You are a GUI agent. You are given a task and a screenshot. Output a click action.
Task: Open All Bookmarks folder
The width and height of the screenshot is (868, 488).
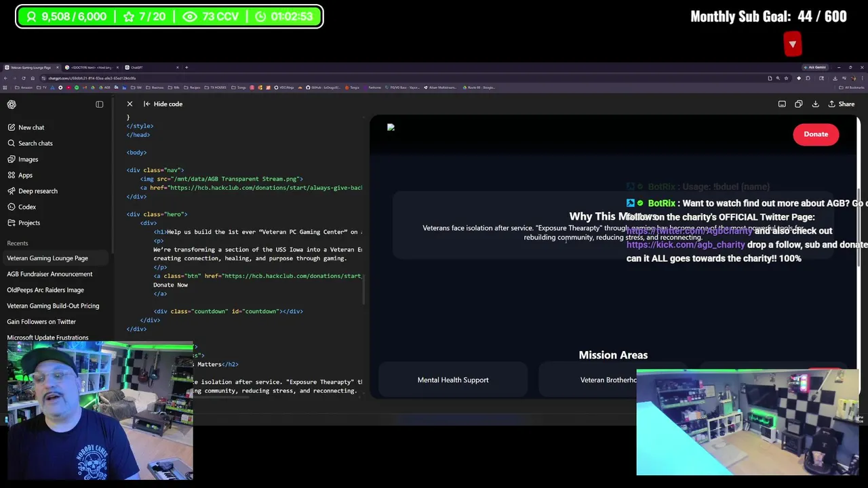tap(852, 87)
